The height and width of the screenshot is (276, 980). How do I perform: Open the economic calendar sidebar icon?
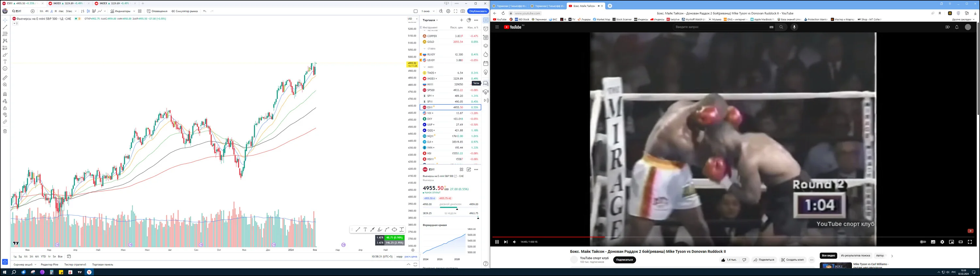tap(486, 63)
